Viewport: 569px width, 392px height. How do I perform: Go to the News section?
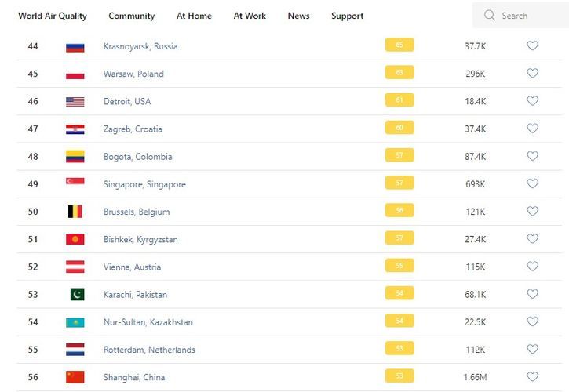pyautogui.click(x=298, y=16)
